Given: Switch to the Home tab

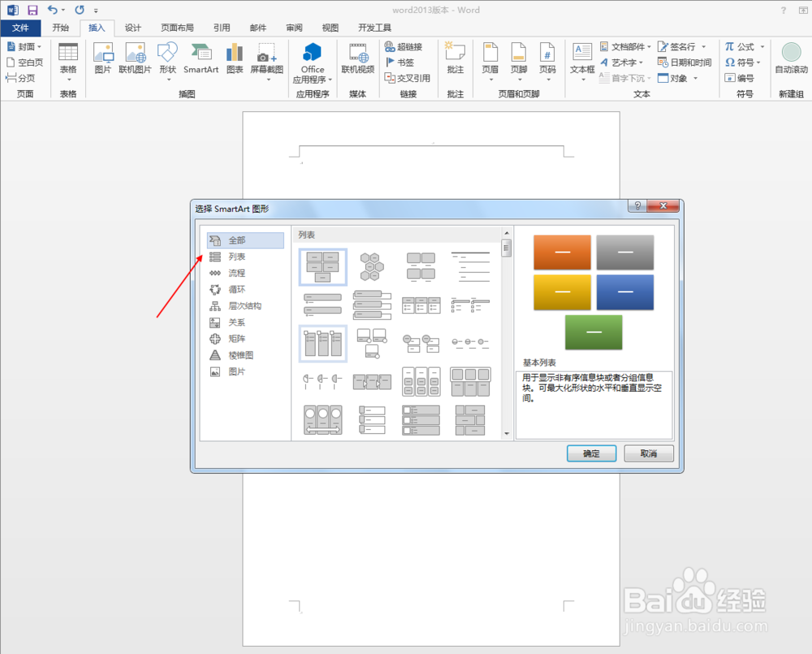Looking at the screenshot, I should click(x=61, y=28).
